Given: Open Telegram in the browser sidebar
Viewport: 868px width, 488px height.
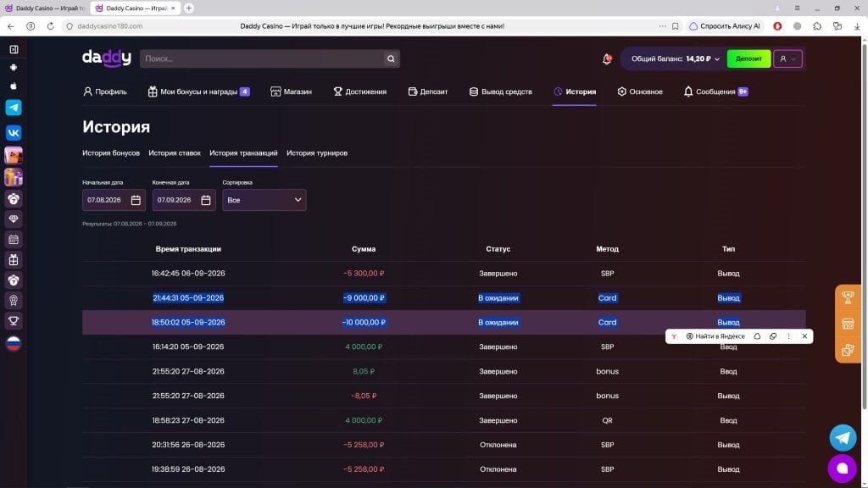Looking at the screenshot, I should [x=14, y=108].
